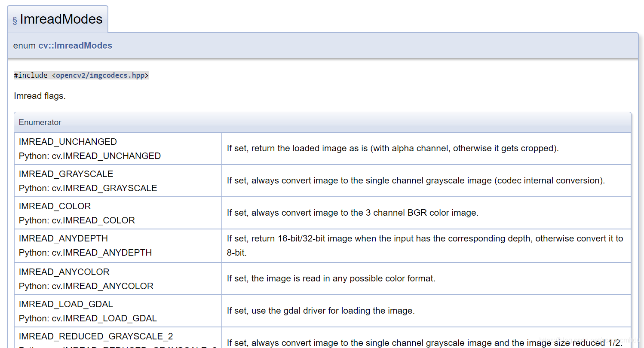Select the IMREAD_UNCHANGED enumerator name
The image size is (644, 348).
(x=68, y=142)
